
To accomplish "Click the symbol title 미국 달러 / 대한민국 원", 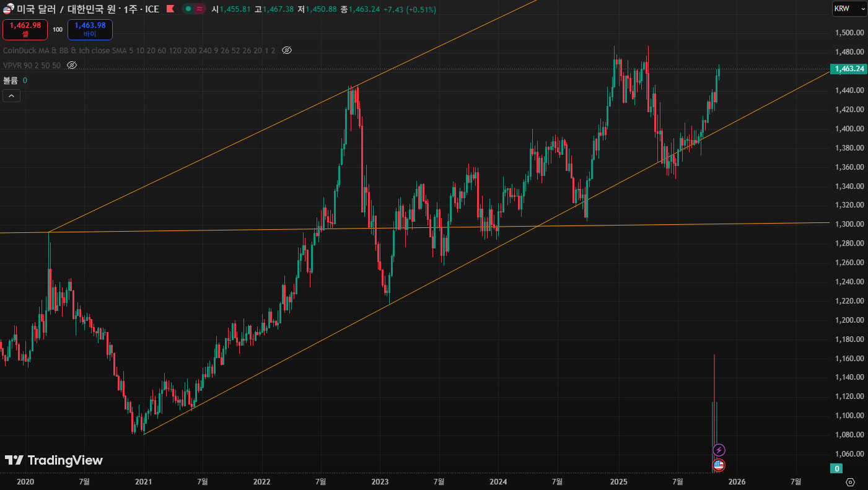I will tap(66, 9).
